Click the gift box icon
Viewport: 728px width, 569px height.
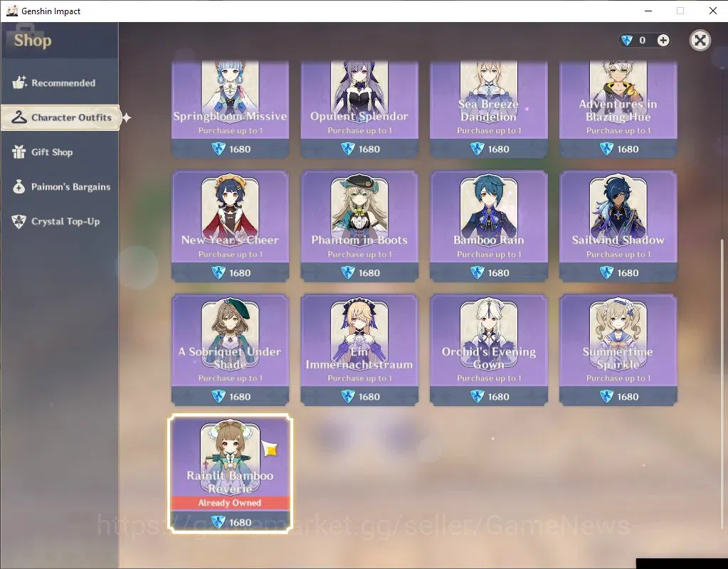[19, 151]
